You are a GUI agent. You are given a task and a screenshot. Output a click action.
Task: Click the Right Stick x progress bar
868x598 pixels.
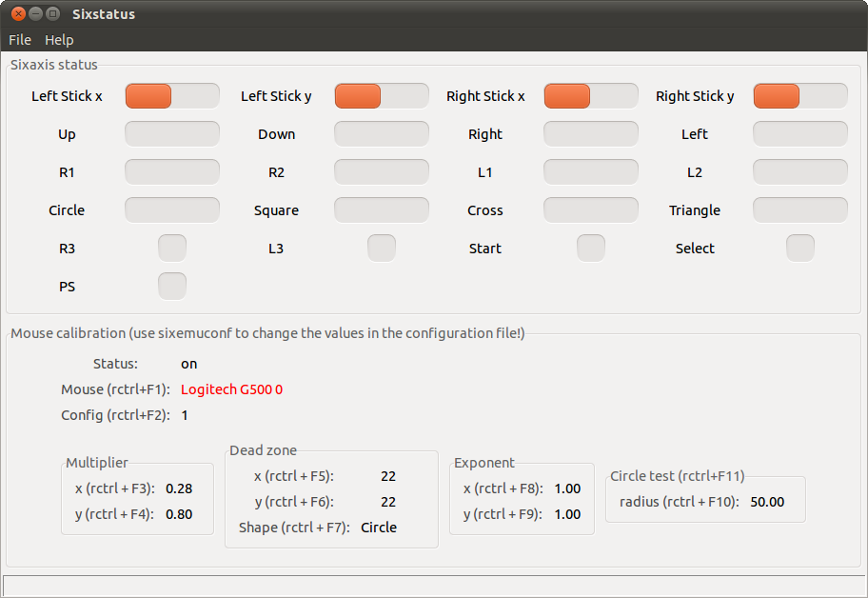tap(591, 96)
